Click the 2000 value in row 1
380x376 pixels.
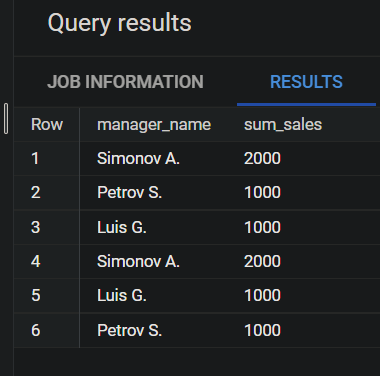coord(262,158)
